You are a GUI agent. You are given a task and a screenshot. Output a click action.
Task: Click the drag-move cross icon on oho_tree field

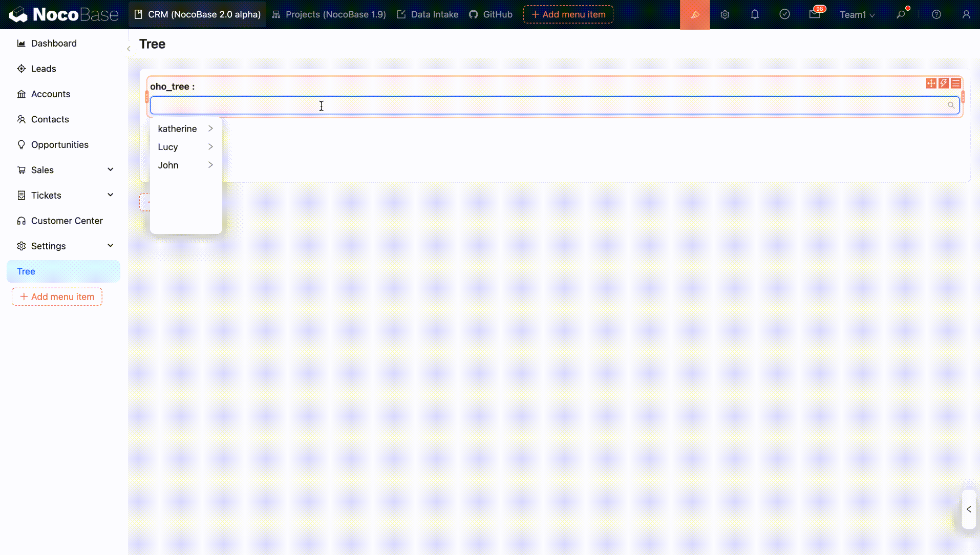[x=931, y=83]
